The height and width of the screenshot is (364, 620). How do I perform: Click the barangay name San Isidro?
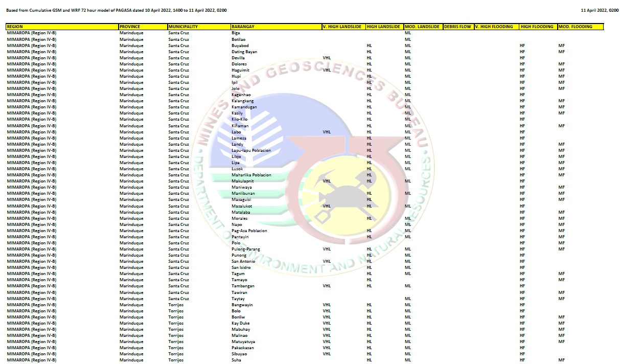pos(241,267)
